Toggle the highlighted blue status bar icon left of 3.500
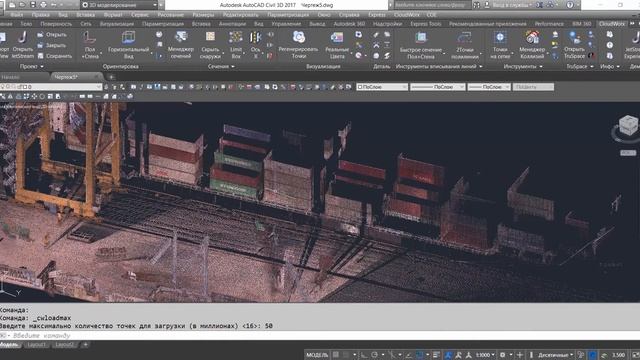The height and width of the screenshot is (360, 640). pos(592,355)
